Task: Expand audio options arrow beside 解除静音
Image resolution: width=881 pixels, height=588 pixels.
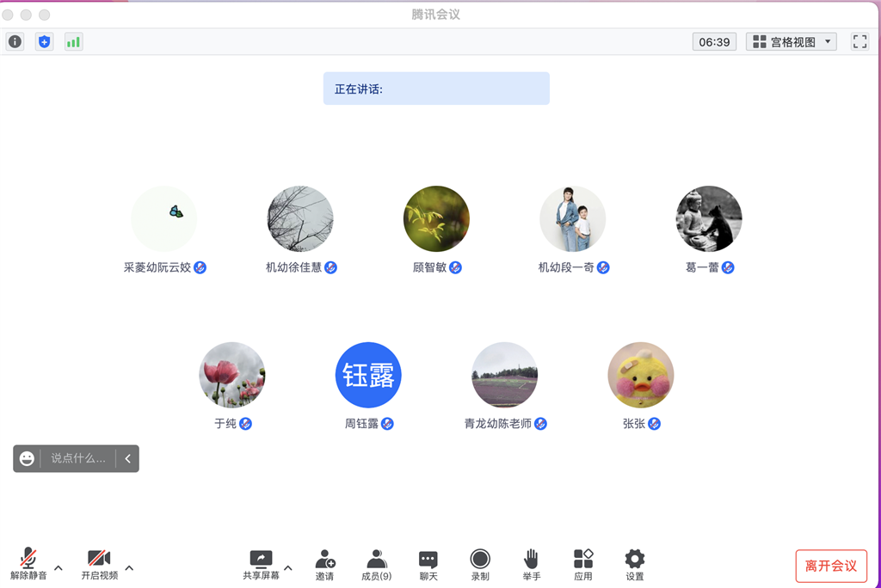Action: pos(59,567)
